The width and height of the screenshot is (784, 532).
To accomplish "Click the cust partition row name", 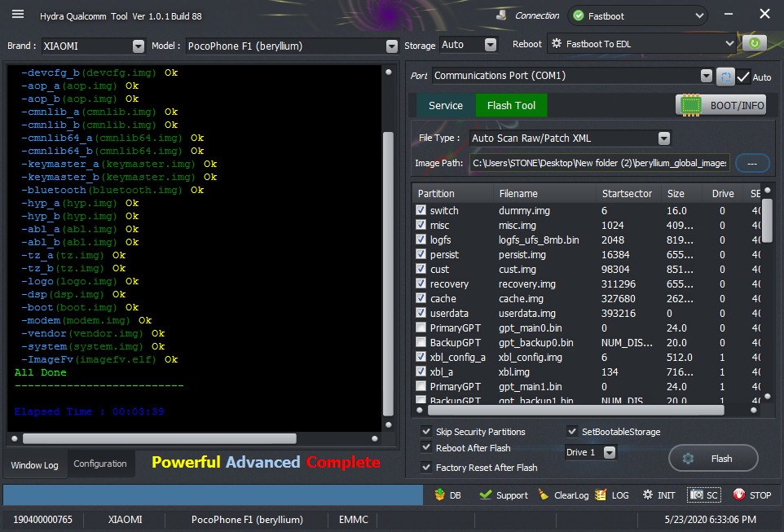I will point(439,269).
